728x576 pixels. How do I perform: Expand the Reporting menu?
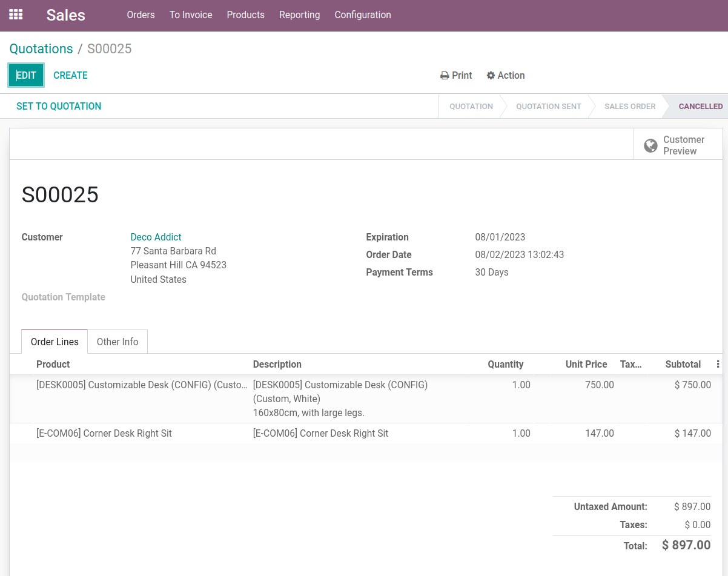coord(299,15)
